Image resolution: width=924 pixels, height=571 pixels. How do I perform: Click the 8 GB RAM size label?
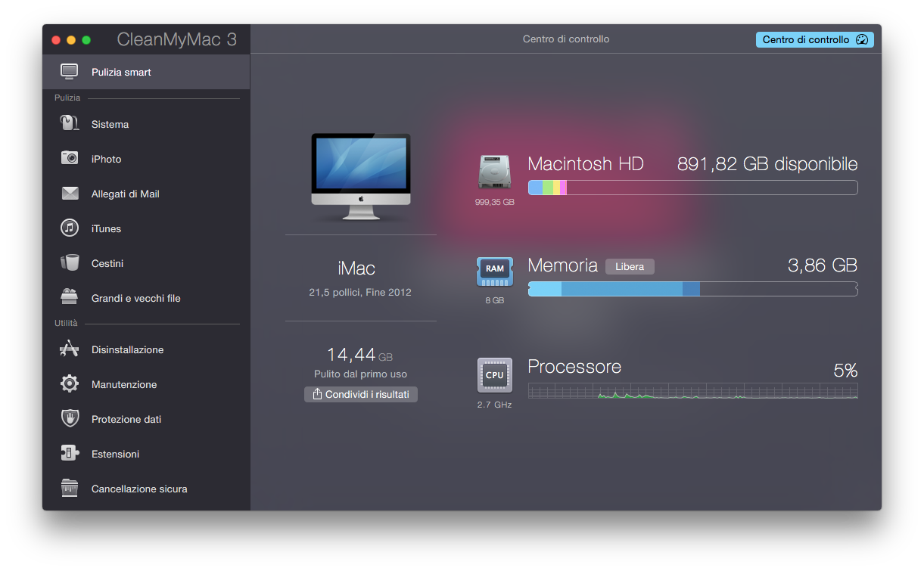[495, 300]
